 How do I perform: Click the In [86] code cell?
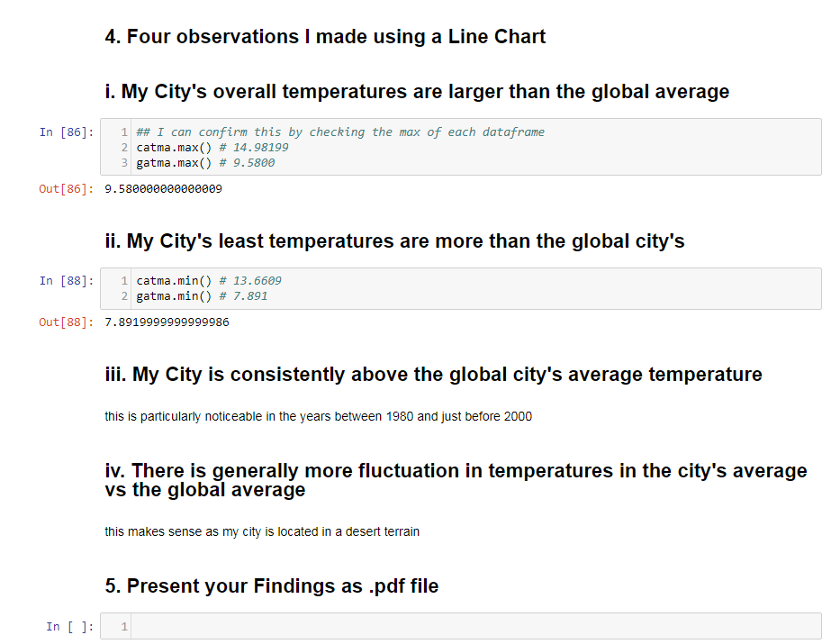[461, 147]
